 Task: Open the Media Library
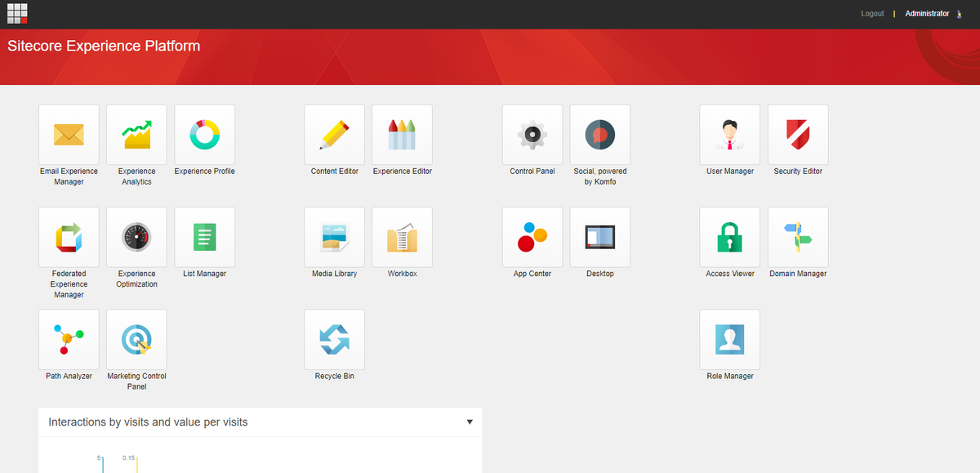334,237
